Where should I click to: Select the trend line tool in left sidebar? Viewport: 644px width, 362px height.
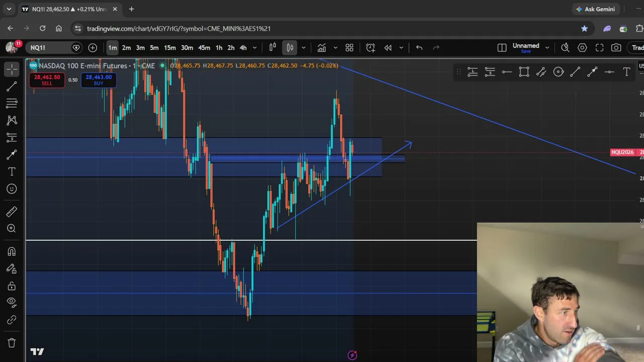(x=12, y=86)
